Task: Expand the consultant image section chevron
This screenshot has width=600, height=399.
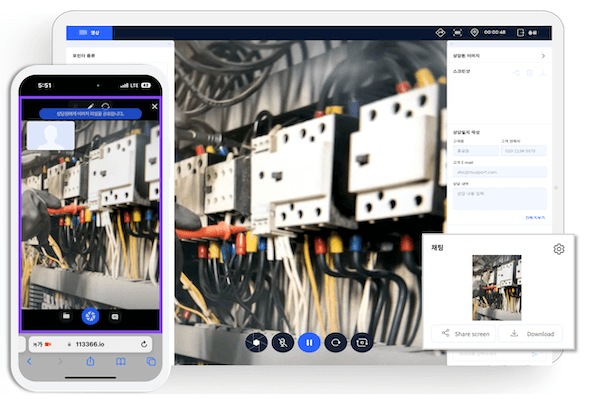Action: click(x=543, y=56)
